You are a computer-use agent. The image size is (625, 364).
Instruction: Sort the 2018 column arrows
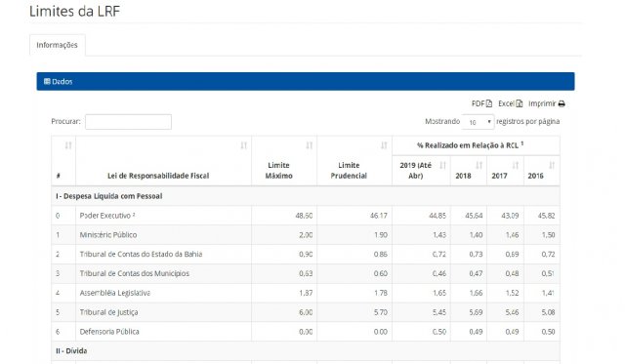click(x=479, y=165)
